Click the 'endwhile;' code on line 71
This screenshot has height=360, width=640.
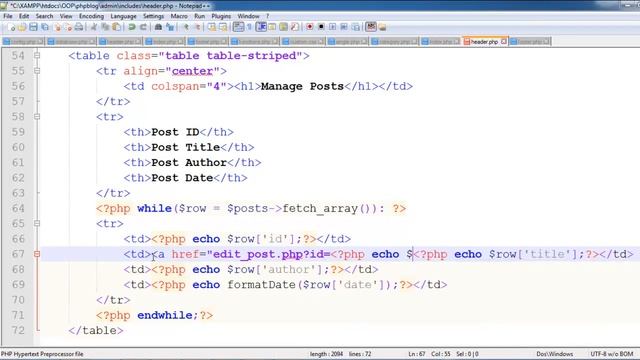click(x=168, y=315)
